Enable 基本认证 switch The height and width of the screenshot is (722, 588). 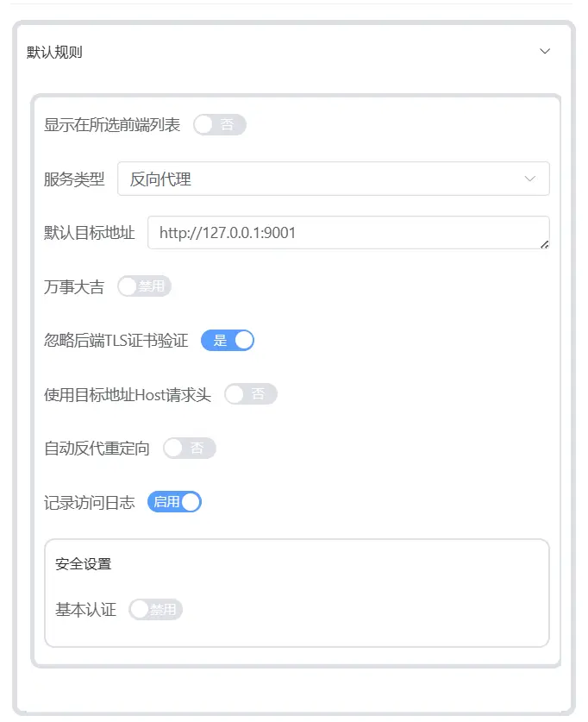(155, 610)
